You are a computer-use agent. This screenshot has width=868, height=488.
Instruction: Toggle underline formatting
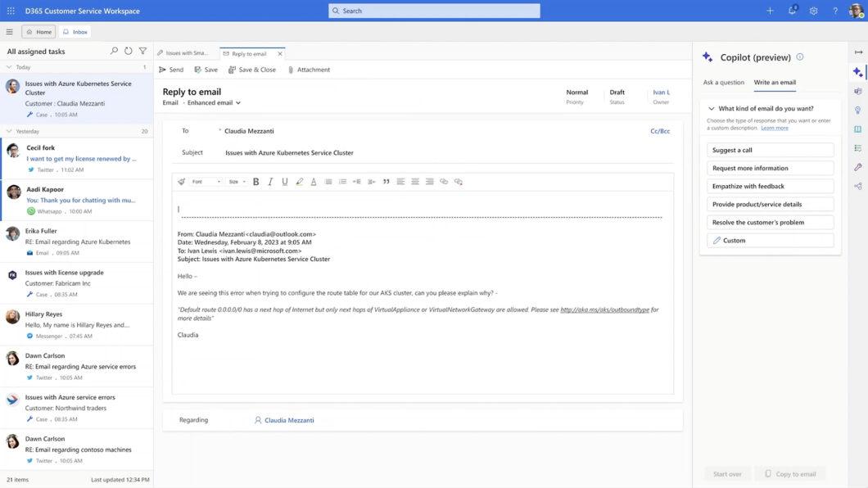(284, 182)
